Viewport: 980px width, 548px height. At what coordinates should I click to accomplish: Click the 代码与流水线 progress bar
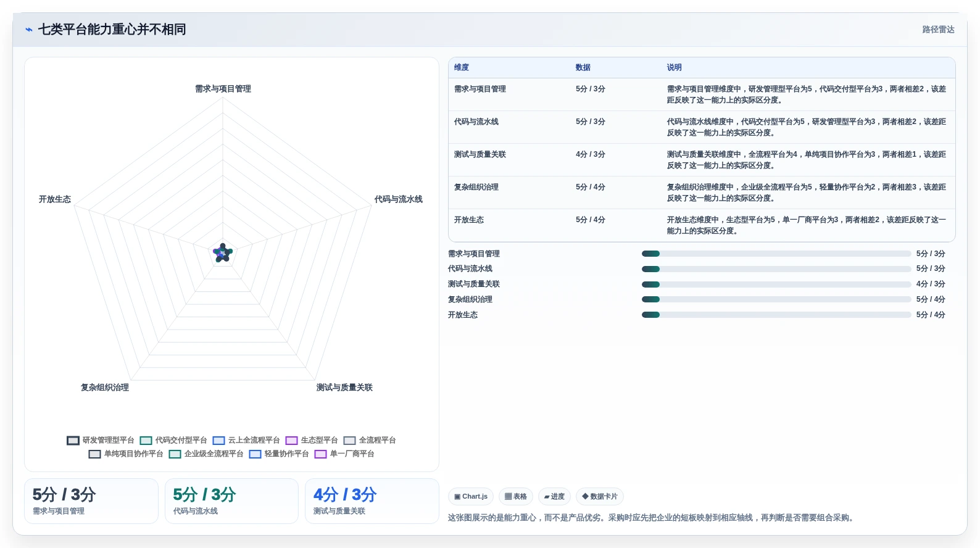pyautogui.click(x=776, y=269)
